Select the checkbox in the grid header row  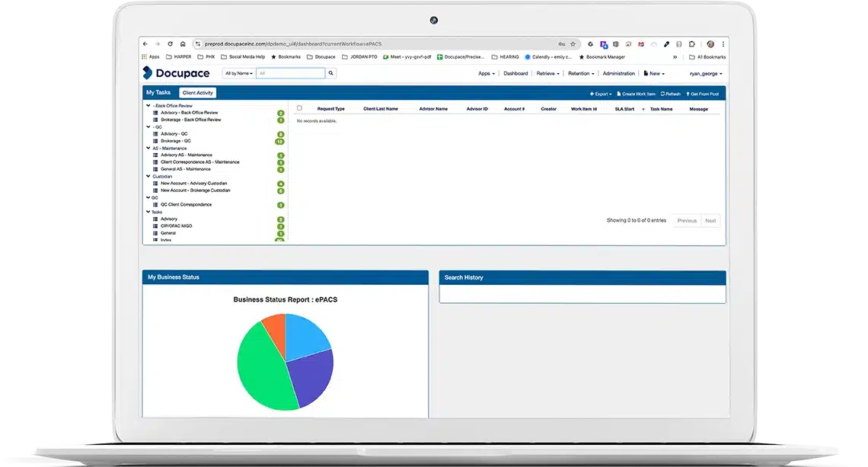tap(298, 106)
